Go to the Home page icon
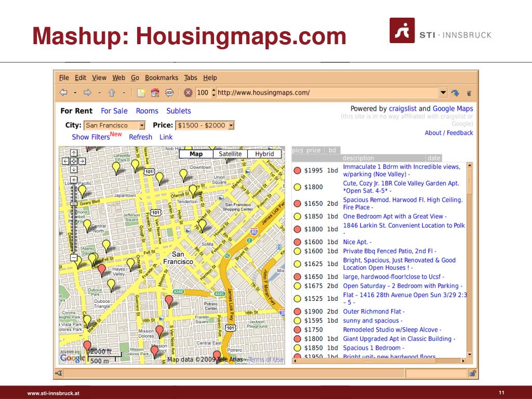This screenshot has height=399, width=532. click(x=155, y=92)
